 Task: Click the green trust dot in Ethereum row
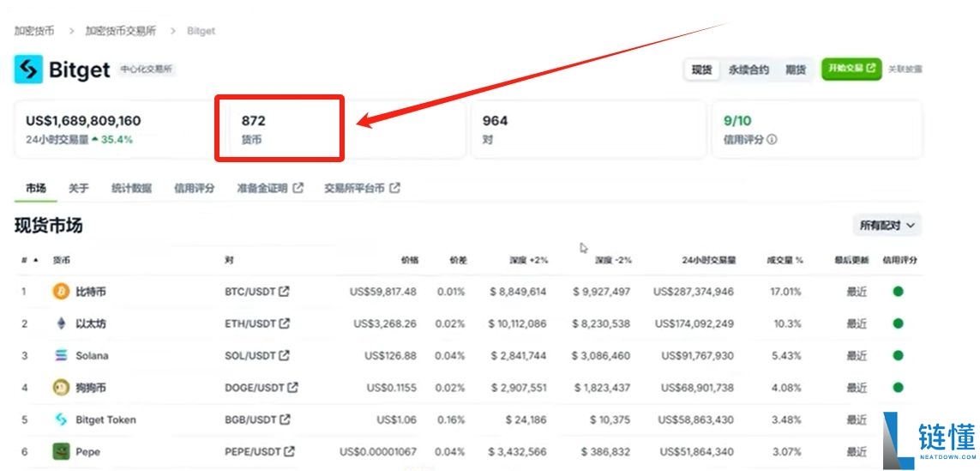click(899, 323)
